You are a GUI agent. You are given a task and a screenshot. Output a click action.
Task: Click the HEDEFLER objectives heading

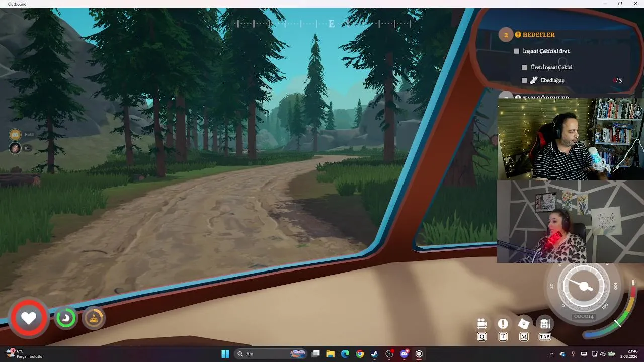(x=538, y=35)
